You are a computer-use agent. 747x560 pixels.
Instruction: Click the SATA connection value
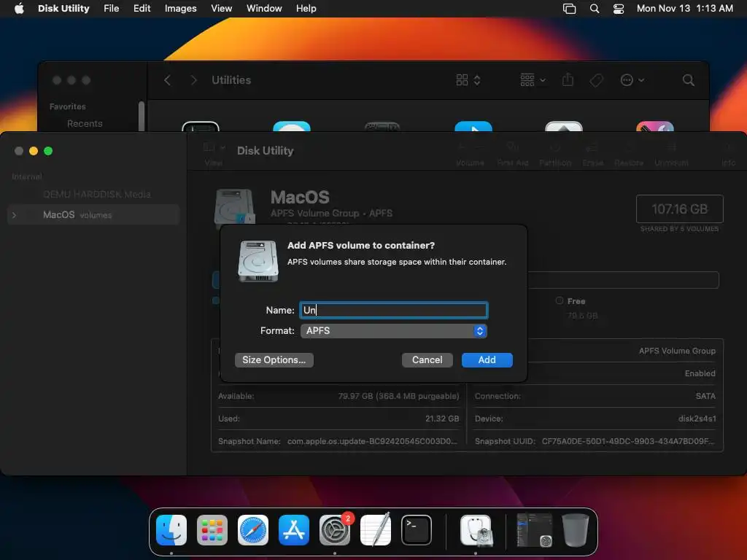[705, 396]
